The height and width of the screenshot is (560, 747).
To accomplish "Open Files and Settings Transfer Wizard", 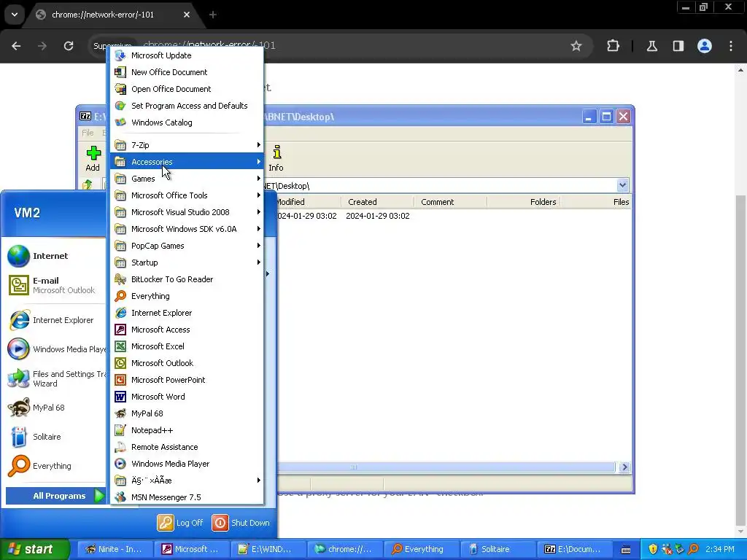I will (55, 379).
